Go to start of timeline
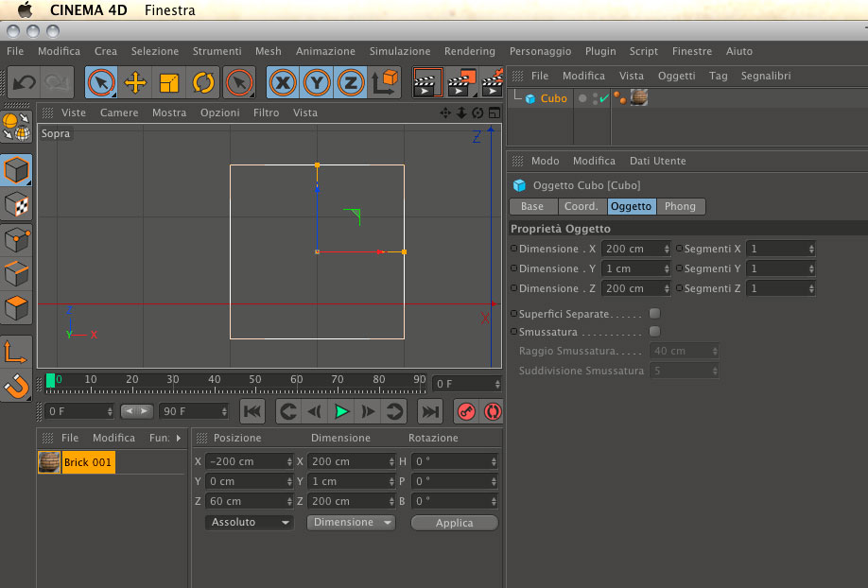Screen dimensions: 868x588 (x=253, y=411)
